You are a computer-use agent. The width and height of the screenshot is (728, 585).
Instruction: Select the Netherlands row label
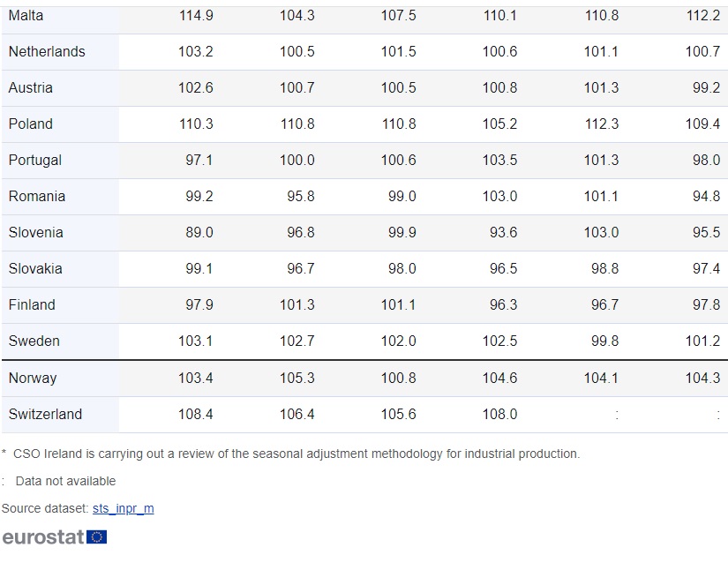click(x=47, y=52)
